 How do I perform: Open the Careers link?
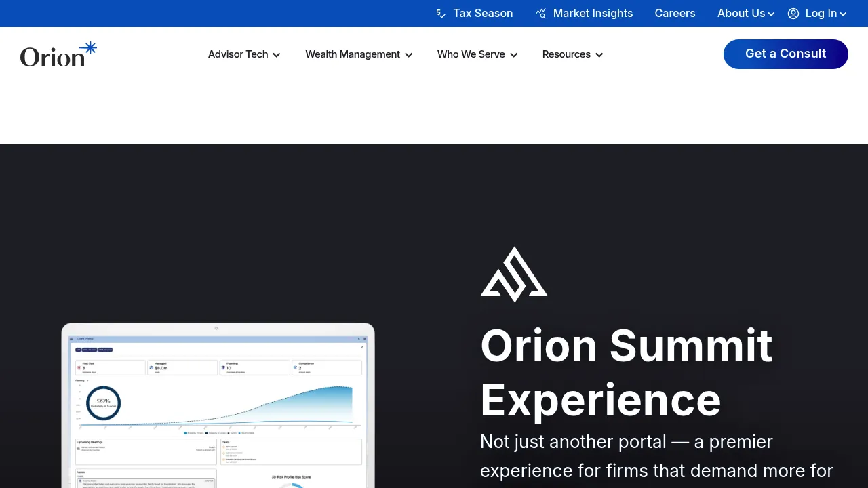click(675, 14)
